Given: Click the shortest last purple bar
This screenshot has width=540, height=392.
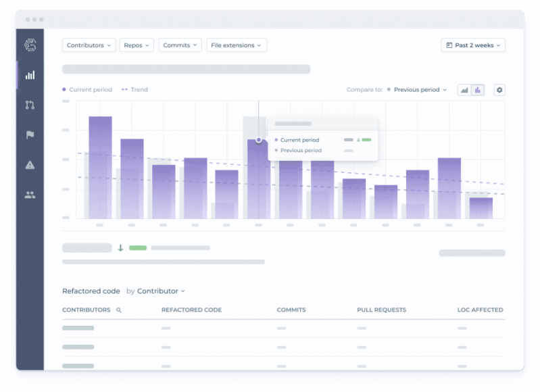Looking at the screenshot, I should click(481, 208).
